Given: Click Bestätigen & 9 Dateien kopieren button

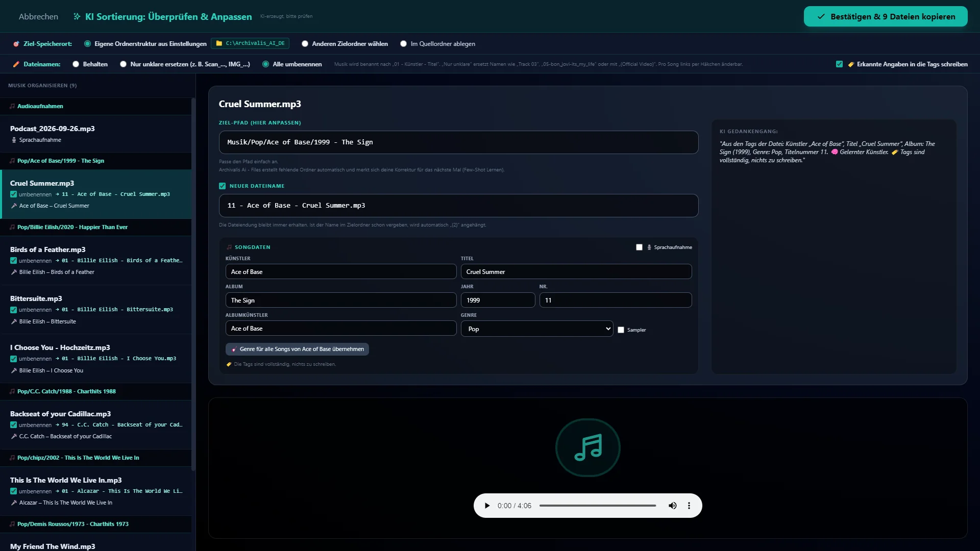Looking at the screenshot, I should pyautogui.click(x=886, y=16).
